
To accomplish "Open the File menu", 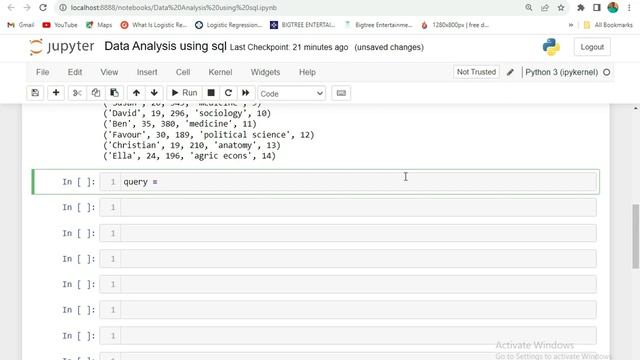I will pyautogui.click(x=42, y=72).
